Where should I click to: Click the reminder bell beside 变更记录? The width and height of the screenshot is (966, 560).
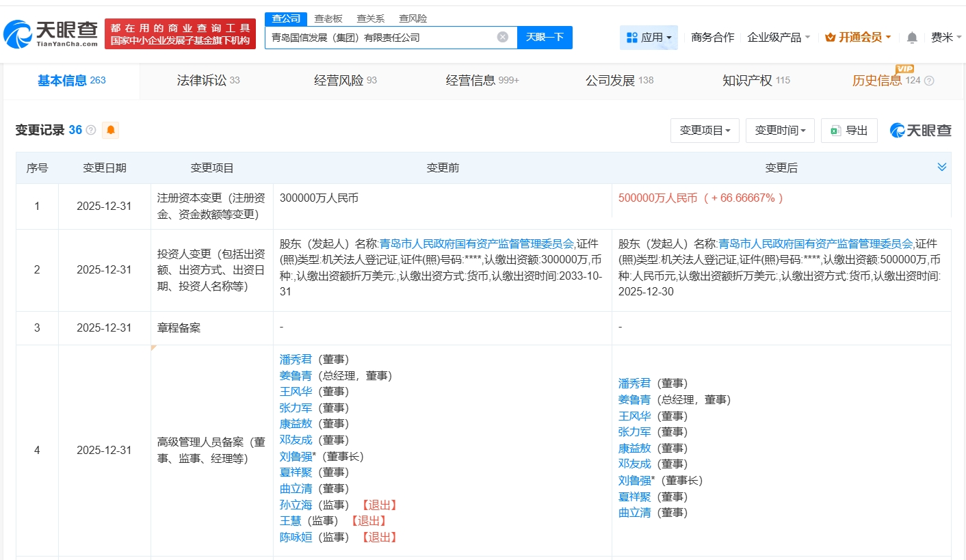(x=109, y=129)
